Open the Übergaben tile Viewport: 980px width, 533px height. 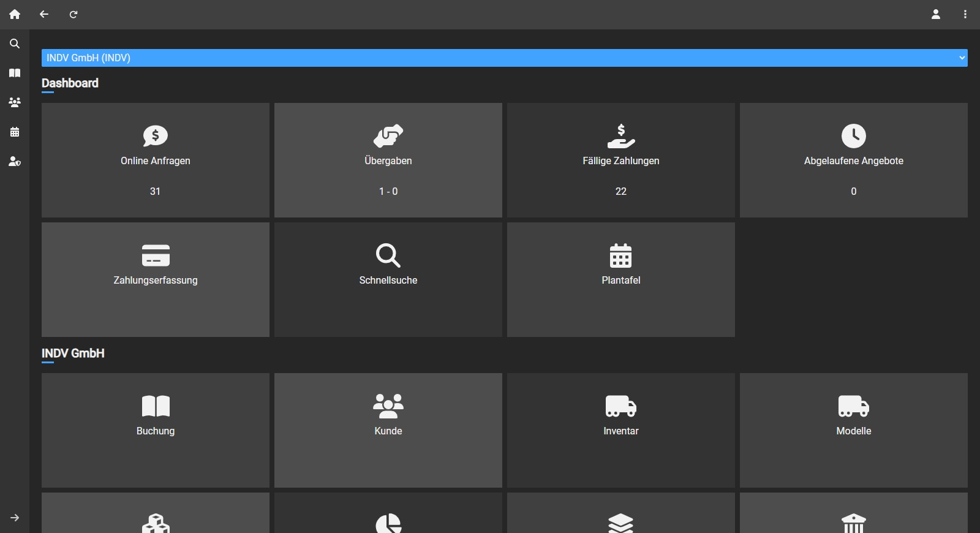388,160
